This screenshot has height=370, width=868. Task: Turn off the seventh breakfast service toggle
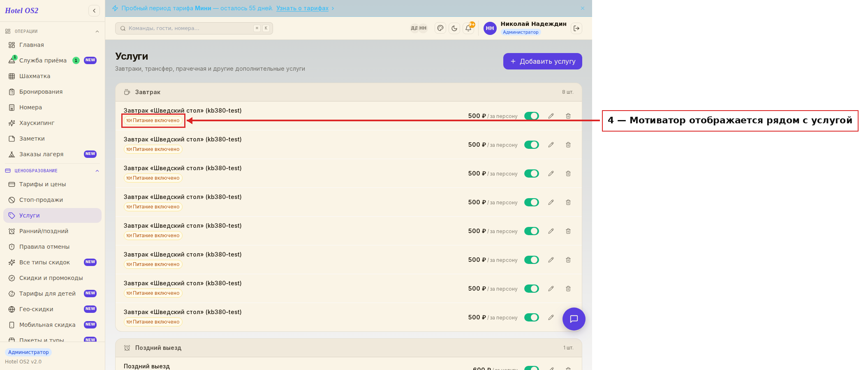coord(532,289)
